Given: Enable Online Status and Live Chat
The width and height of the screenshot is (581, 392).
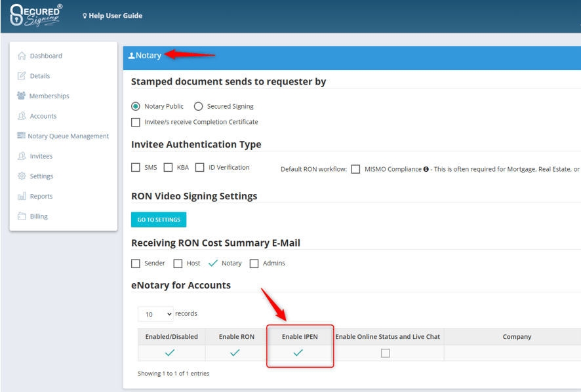Looking at the screenshot, I should tap(385, 353).
